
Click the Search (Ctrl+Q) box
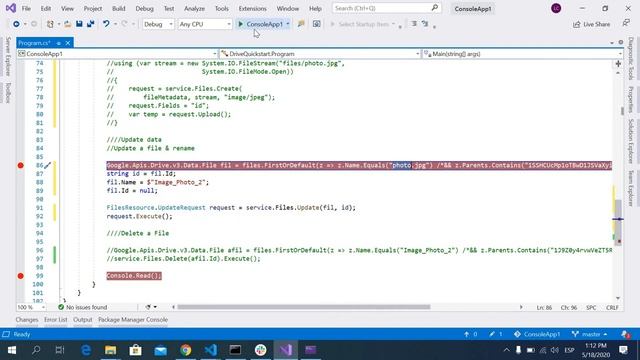[386, 8]
